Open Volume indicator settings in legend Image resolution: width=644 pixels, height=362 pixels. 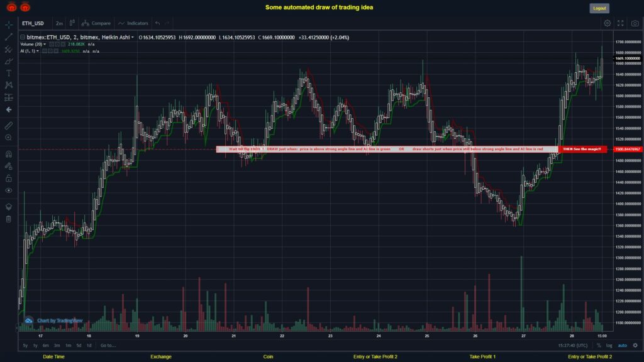[x=57, y=45]
